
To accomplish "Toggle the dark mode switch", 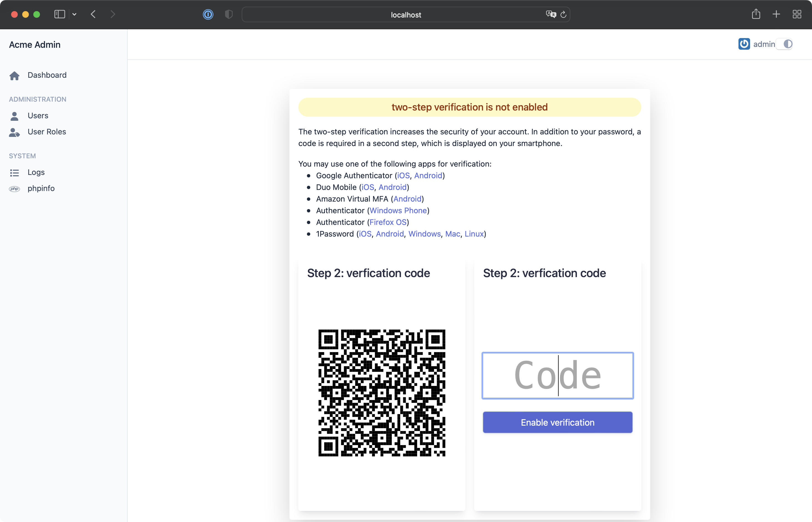I will tap(785, 44).
